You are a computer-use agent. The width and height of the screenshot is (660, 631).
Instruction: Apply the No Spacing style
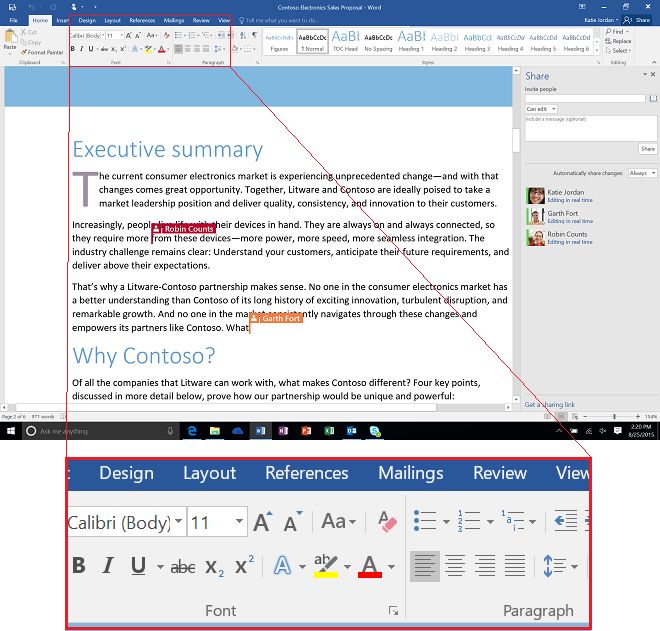pyautogui.click(x=378, y=41)
